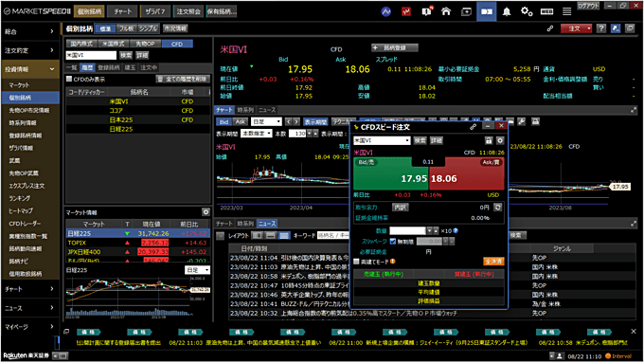Click the 全ての履歴を削除 button

coord(183,79)
